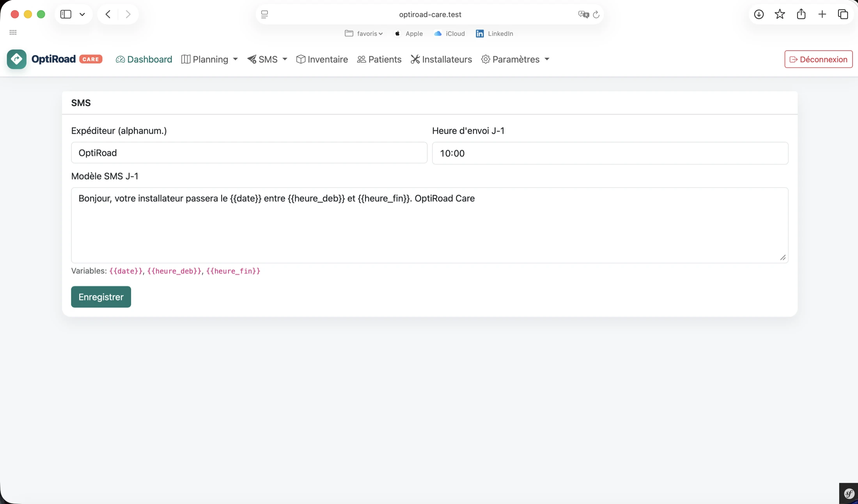
Task: Open the Dashboard menu item
Action: point(144,59)
